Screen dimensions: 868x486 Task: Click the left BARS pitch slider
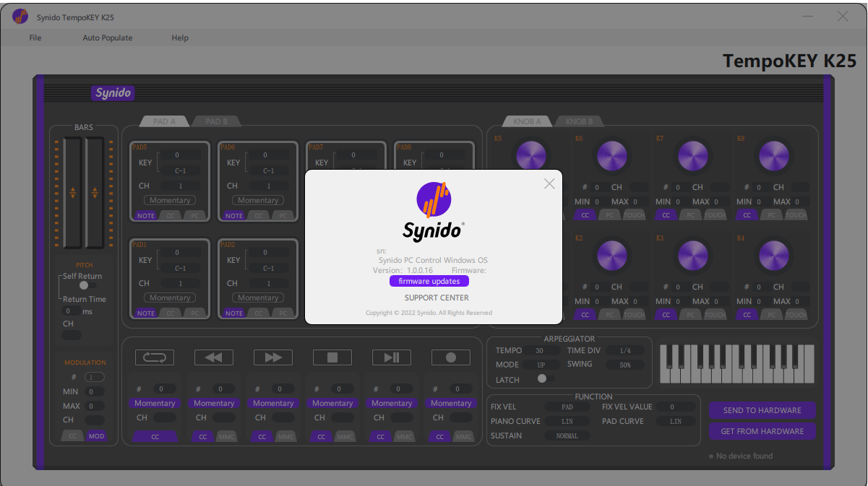click(72, 193)
